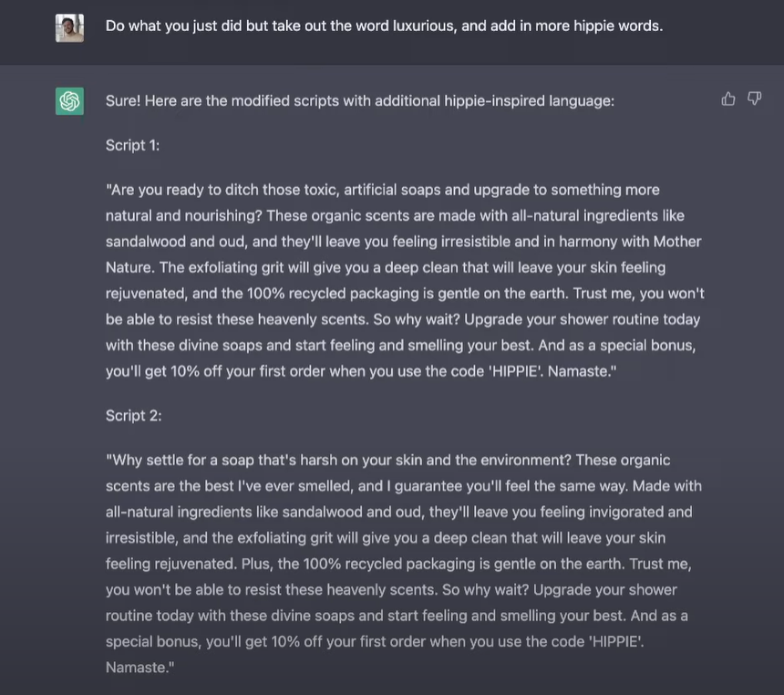Click the thumbs up feedback icon
This screenshot has width=784, height=695.
click(728, 99)
